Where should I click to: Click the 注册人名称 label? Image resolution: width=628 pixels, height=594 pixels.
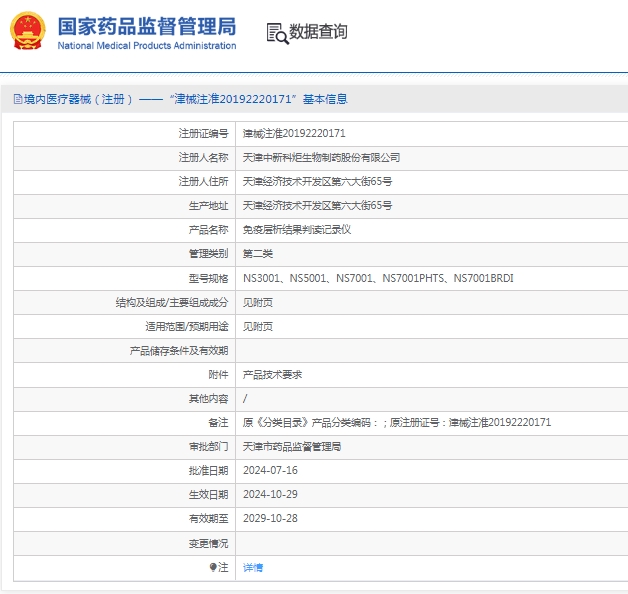click(x=203, y=157)
